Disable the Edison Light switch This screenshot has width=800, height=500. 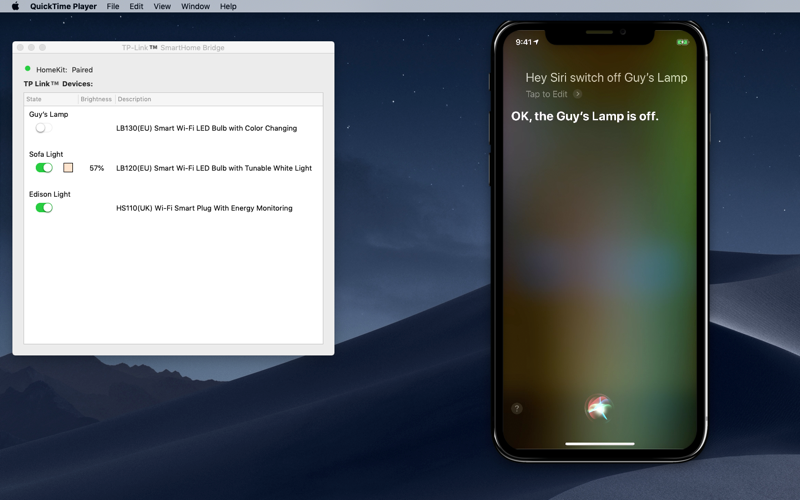(x=44, y=207)
